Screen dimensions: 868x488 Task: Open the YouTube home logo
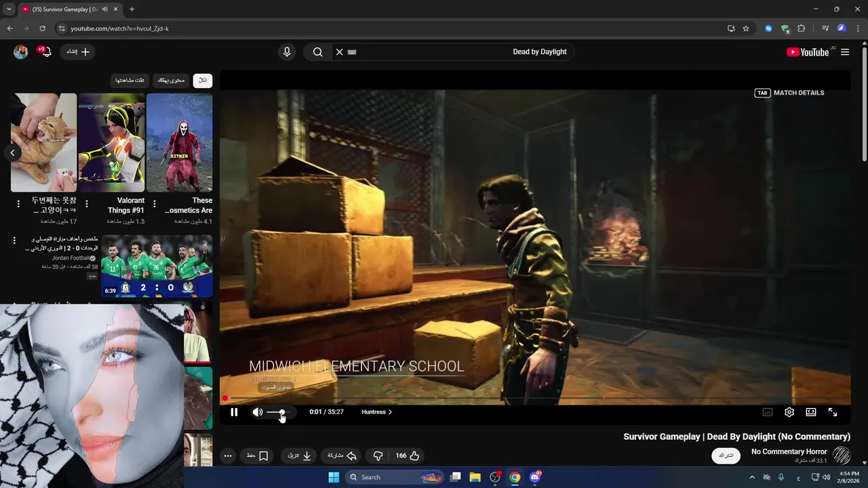coord(808,52)
